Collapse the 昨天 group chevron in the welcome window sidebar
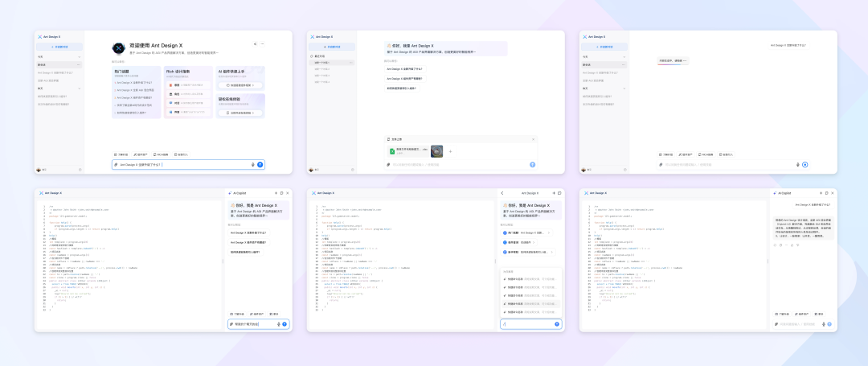 tap(79, 88)
